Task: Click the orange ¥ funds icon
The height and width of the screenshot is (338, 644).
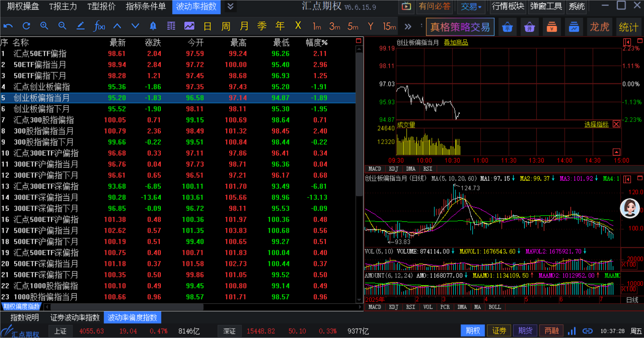Action: point(552,27)
